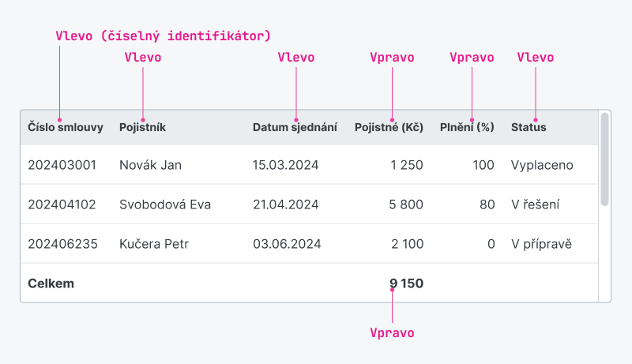Click the Číslo smlouvy column header
This screenshot has height=364, width=632.
pos(66,127)
